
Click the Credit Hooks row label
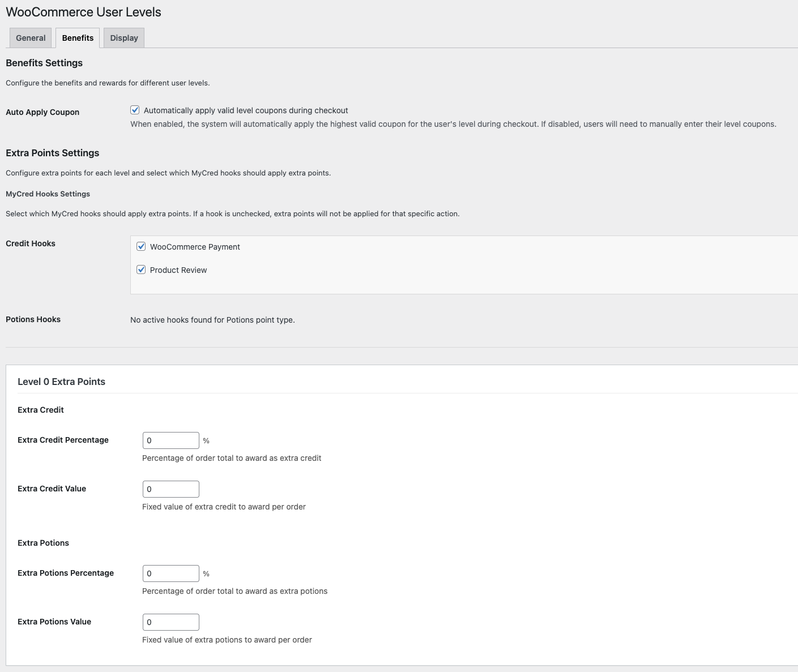coord(31,243)
